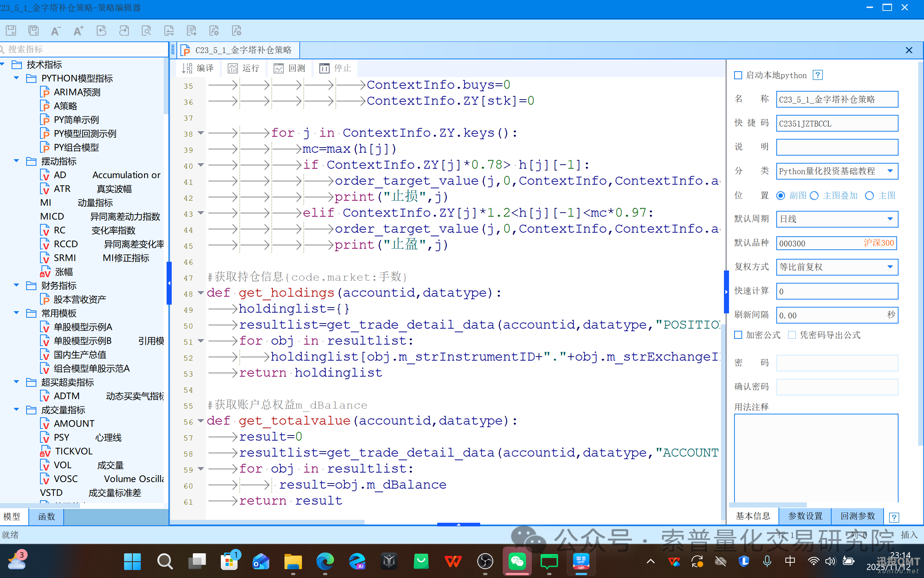
Task: Enable the 启动本地python checkbox
Action: [x=738, y=75]
